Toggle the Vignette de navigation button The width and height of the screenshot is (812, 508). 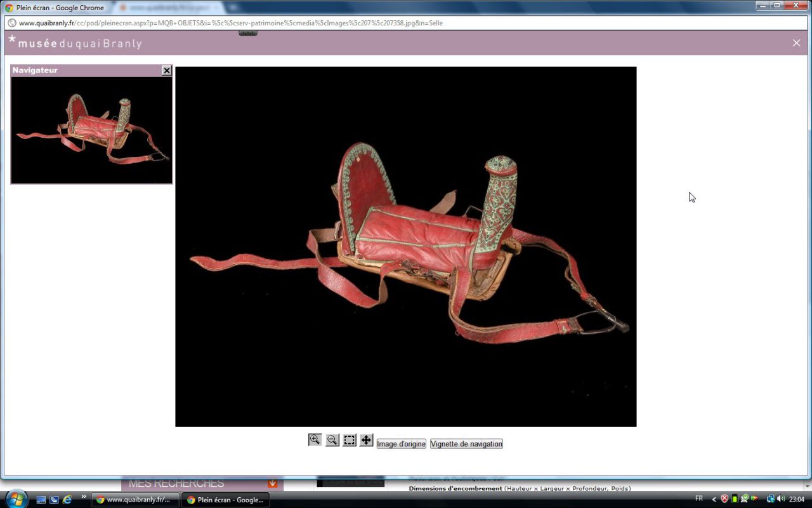[466, 444]
